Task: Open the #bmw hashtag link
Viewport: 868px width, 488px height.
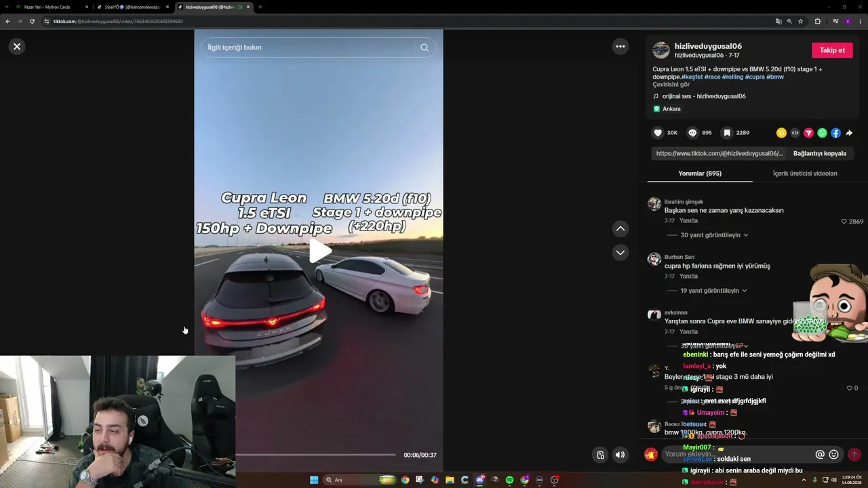Action: point(775,77)
